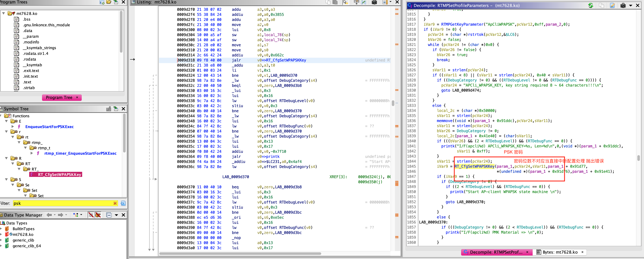Switch to Decompile: RTMPSetProf... tab
The image size is (644, 259).
(x=496, y=252)
